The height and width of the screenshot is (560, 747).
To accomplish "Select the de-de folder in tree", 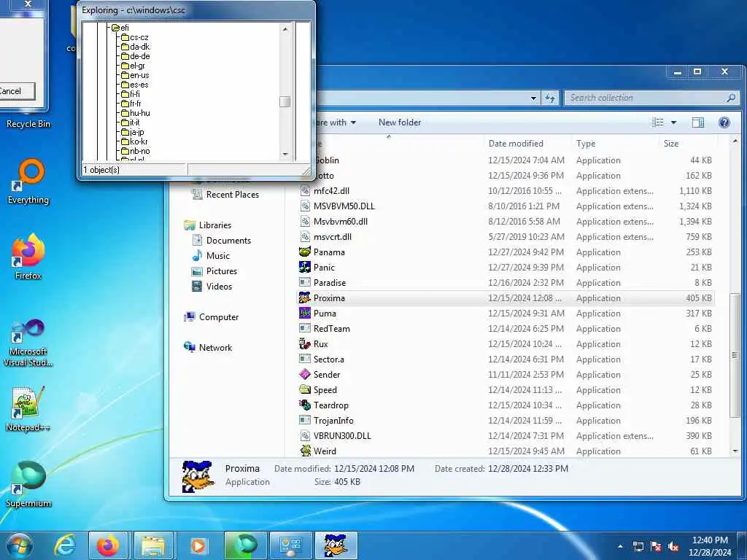I will (x=135, y=56).
